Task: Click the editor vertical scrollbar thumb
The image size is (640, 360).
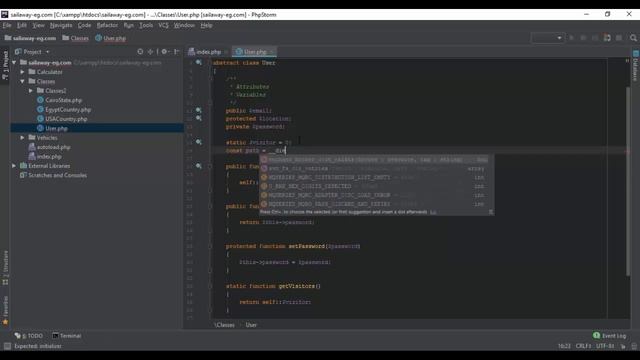Action: pyautogui.click(x=628, y=181)
